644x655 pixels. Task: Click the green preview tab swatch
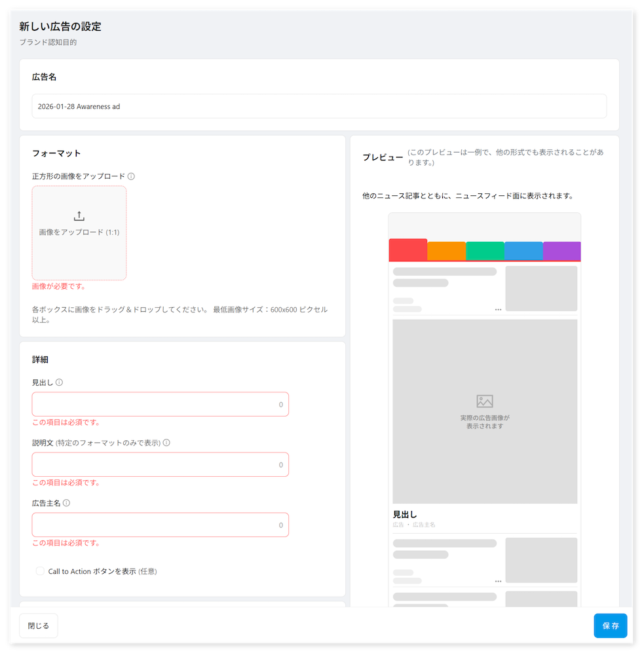[485, 252]
